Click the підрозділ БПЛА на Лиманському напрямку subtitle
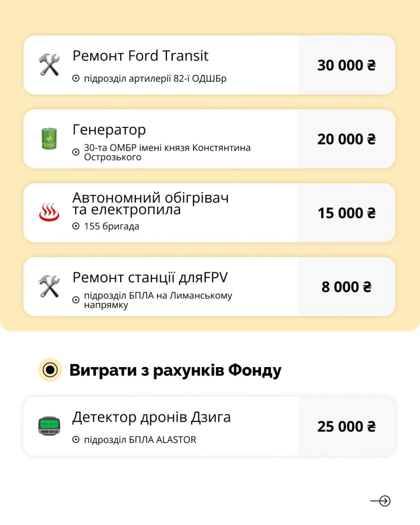This screenshot has width=420, height=525. [158, 300]
